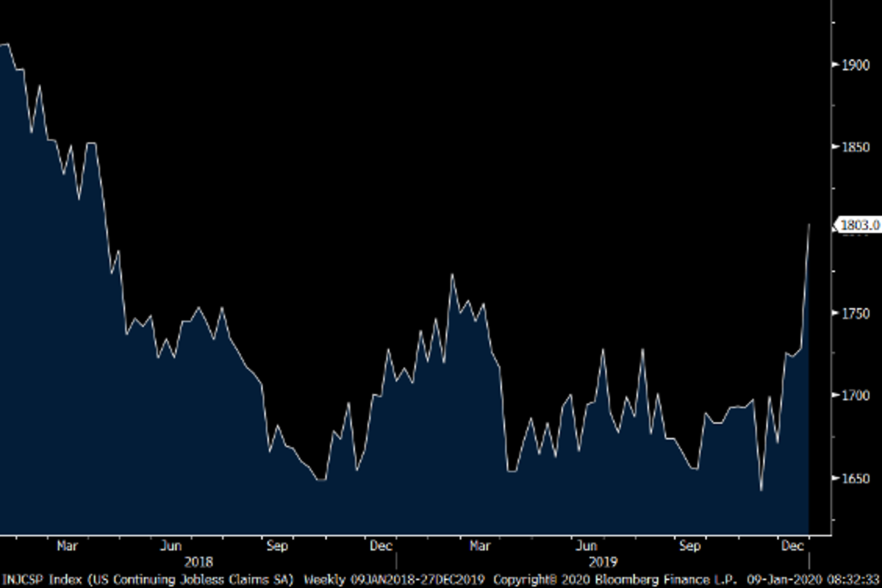
Task: Click the Mar 2019 x-axis label
Action: pyautogui.click(x=480, y=546)
